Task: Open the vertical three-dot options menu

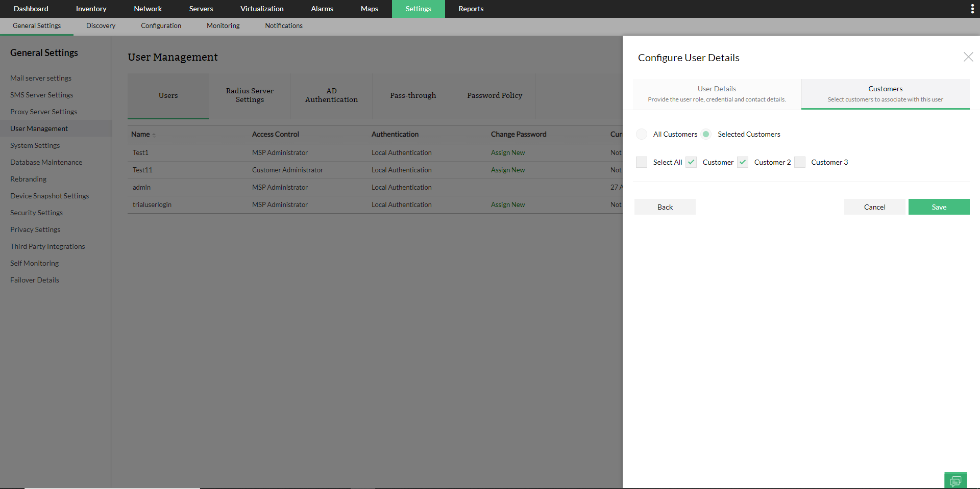Action: [972, 9]
